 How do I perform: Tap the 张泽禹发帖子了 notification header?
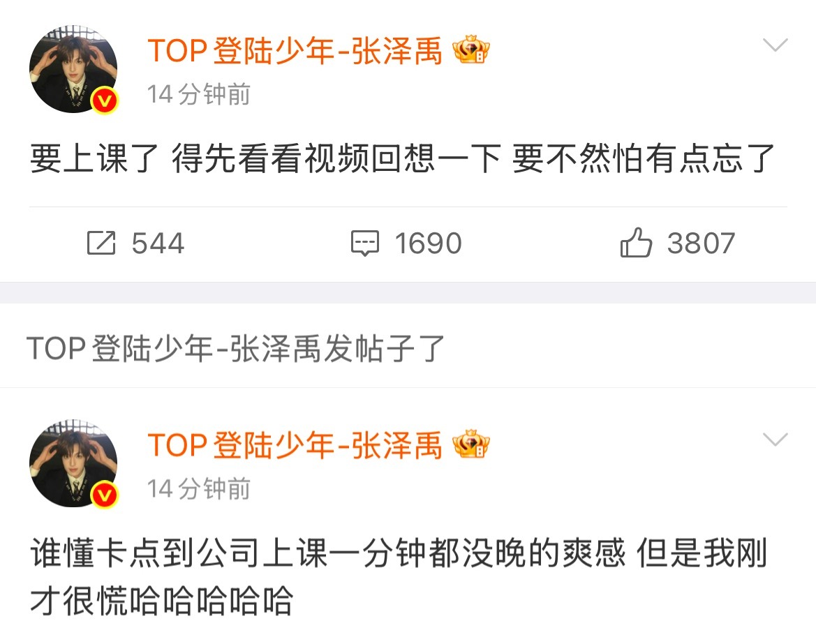click(x=235, y=348)
